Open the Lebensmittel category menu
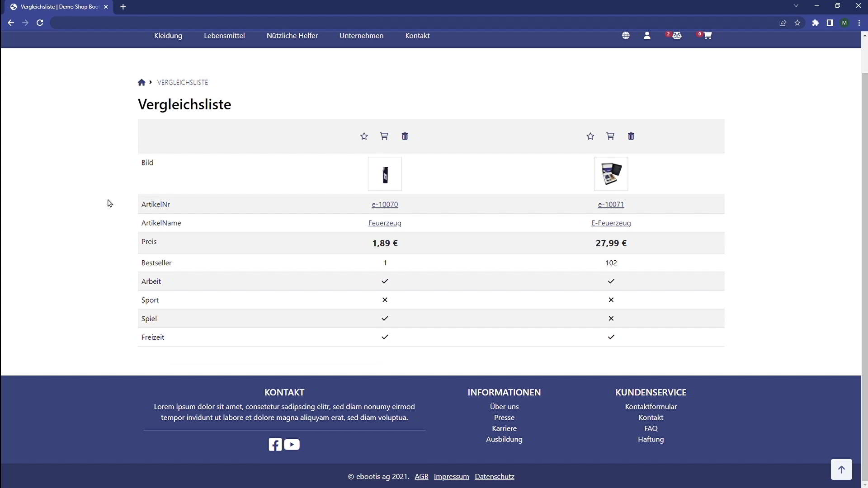Viewport: 868px width, 488px height. click(x=224, y=36)
